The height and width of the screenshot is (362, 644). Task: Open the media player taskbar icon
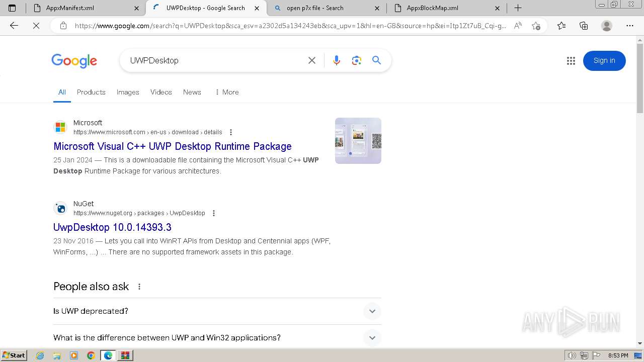74,355
